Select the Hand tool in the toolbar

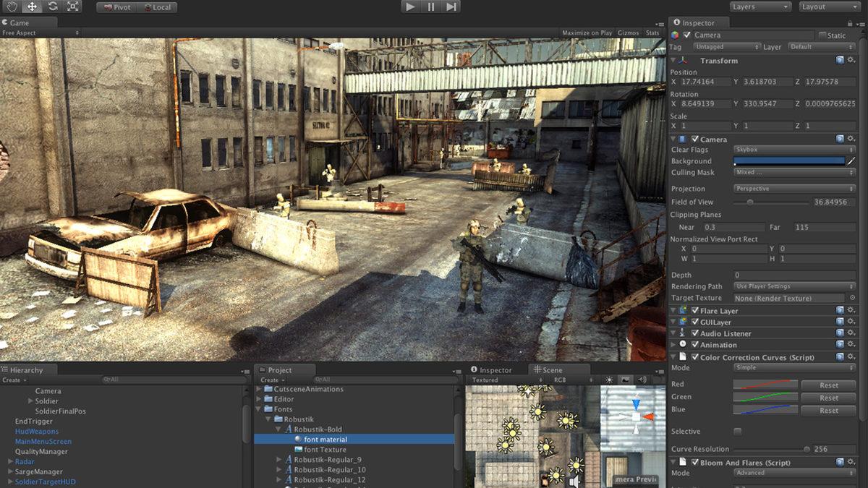(12, 7)
